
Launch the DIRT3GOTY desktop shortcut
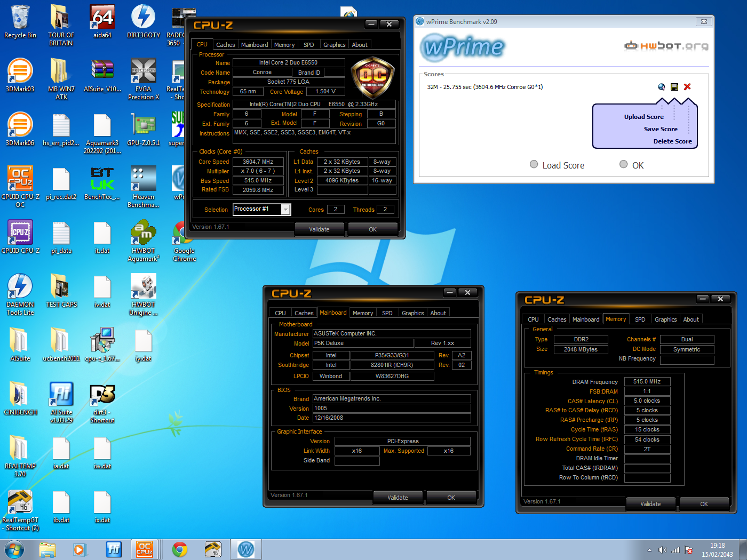[143, 22]
